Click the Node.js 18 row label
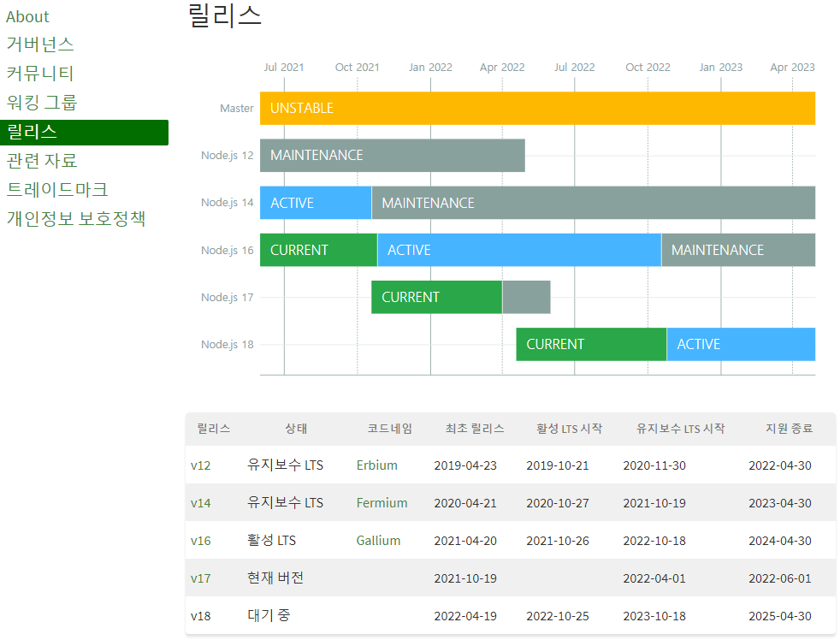This screenshot has width=840, height=640. [x=228, y=344]
